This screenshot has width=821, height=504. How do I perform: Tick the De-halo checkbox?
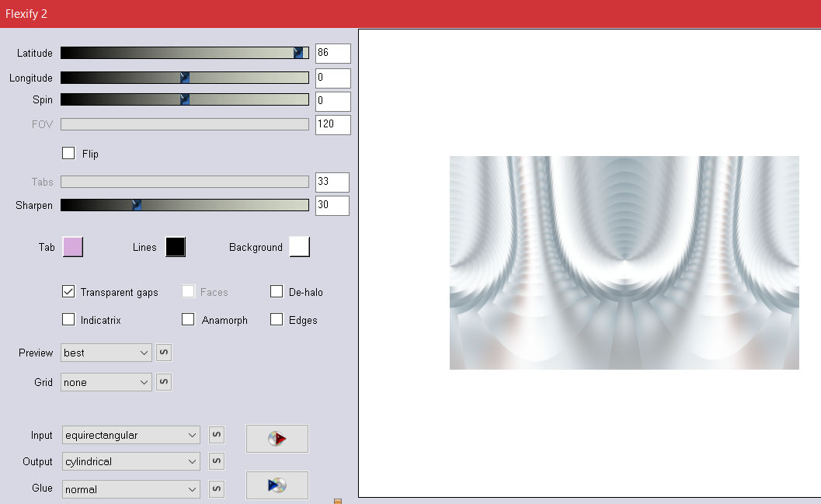277,292
